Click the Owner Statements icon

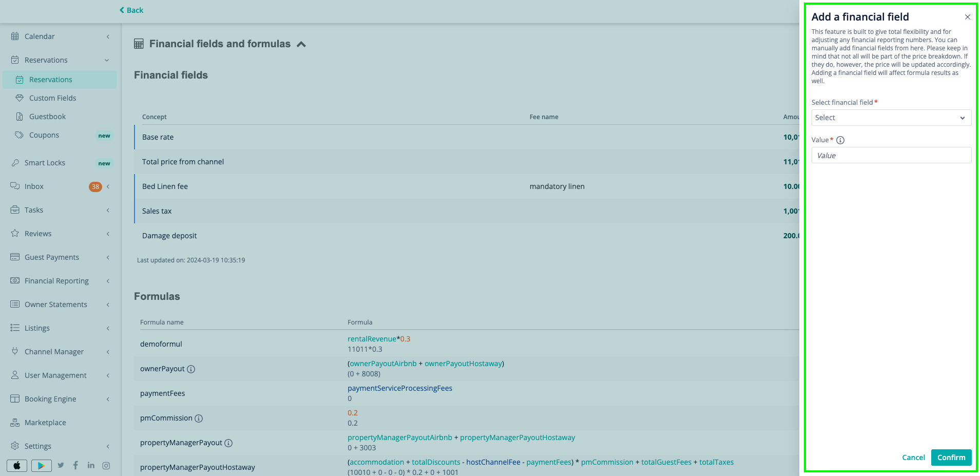(15, 304)
